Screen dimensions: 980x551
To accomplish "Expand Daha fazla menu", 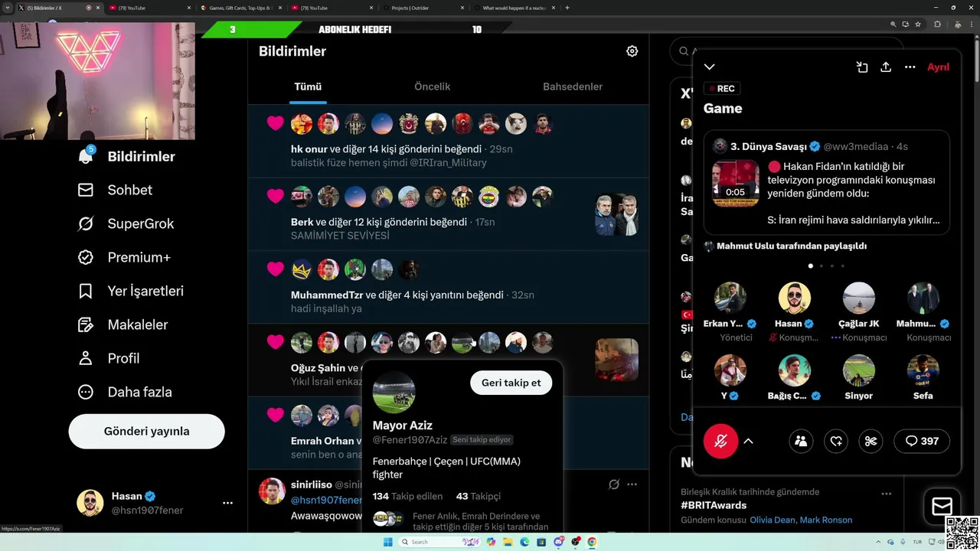I will [125, 392].
